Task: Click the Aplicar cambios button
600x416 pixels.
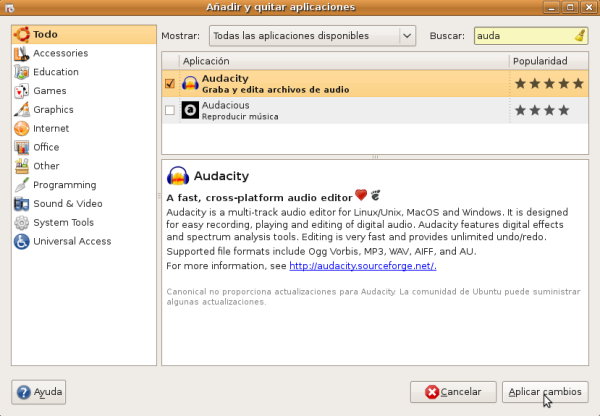Action: (x=545, y=392)
